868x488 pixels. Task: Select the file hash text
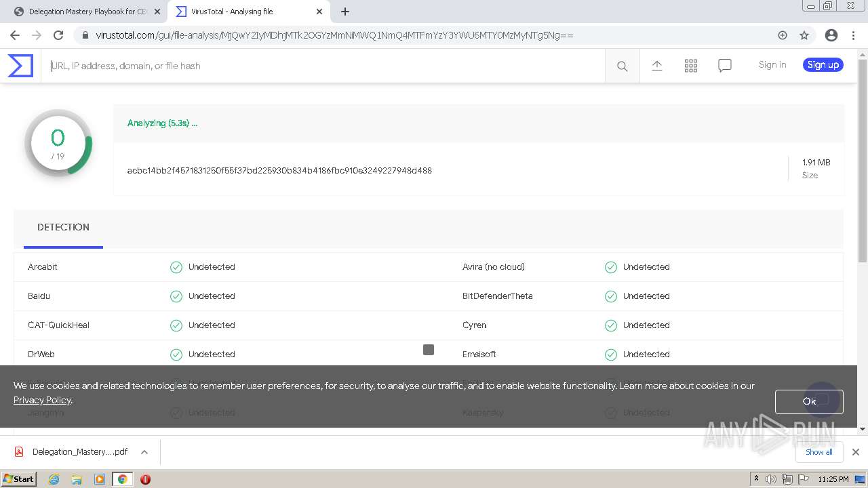pyautogui.click(x=279, y=171)
